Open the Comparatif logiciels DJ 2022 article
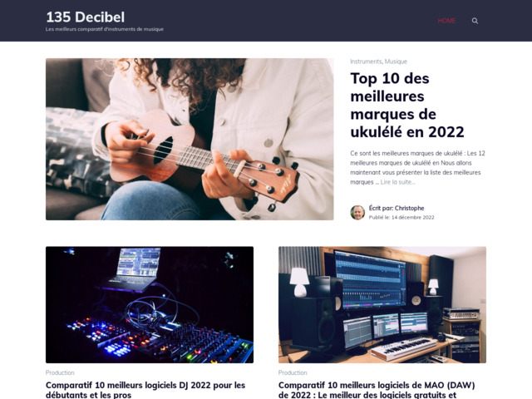This screenshot has height=399, width=532. pos(145,390)
